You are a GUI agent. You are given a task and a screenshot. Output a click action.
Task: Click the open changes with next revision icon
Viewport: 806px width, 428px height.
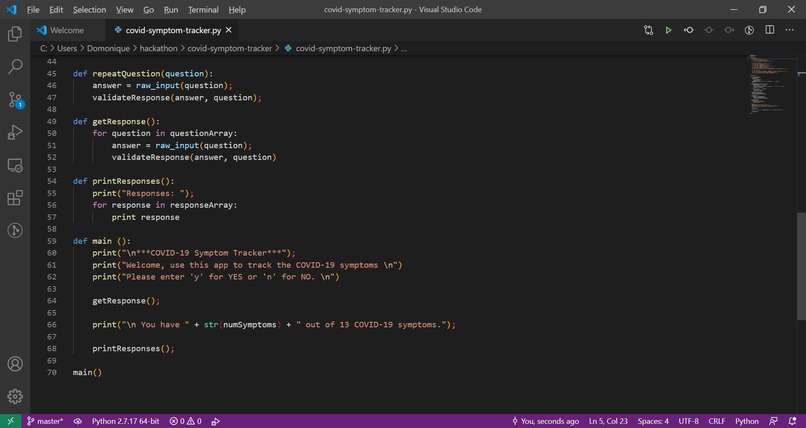[729, 30]
